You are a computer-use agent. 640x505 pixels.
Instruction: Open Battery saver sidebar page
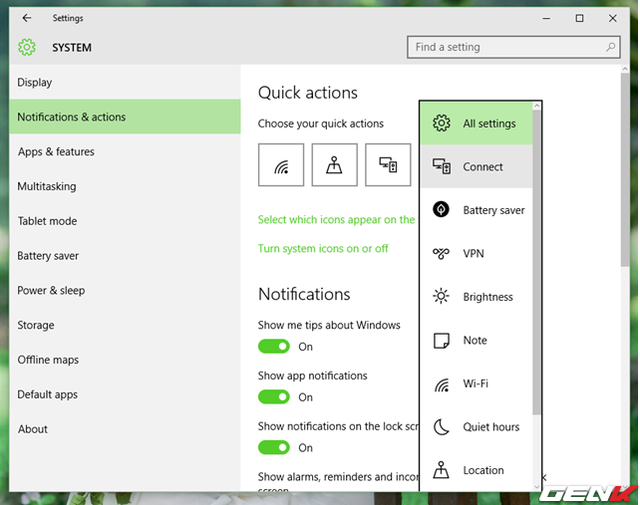click(125, 256)
